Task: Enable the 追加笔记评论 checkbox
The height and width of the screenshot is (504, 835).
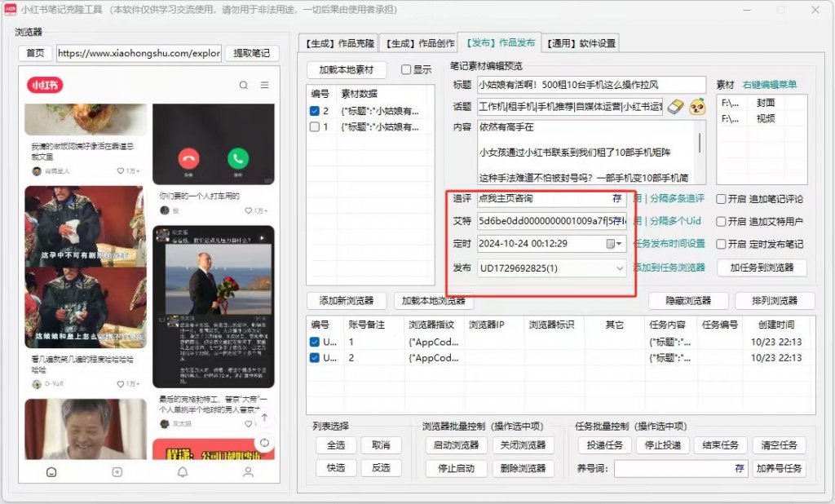Action: coord(721,199)
